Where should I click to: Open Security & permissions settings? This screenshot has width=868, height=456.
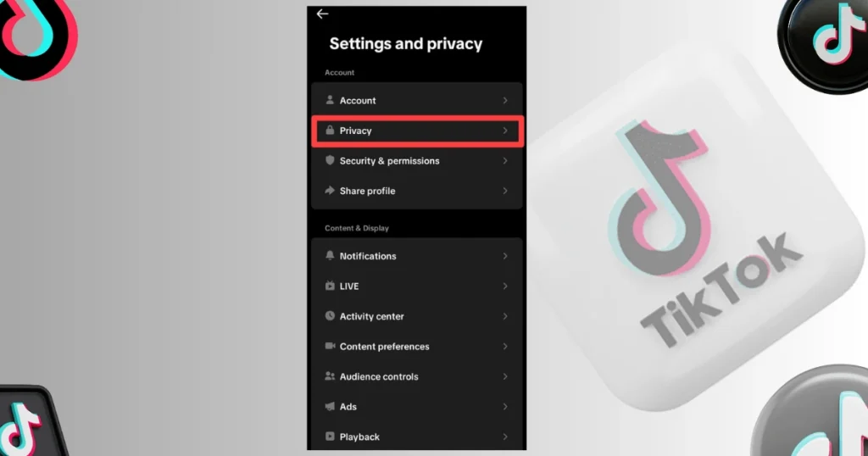(389, 161)
